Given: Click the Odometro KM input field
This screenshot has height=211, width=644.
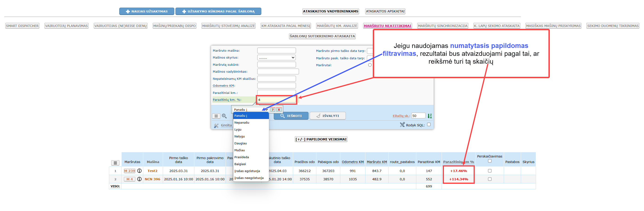Looking at the screenshot, I should coord(277,86).
